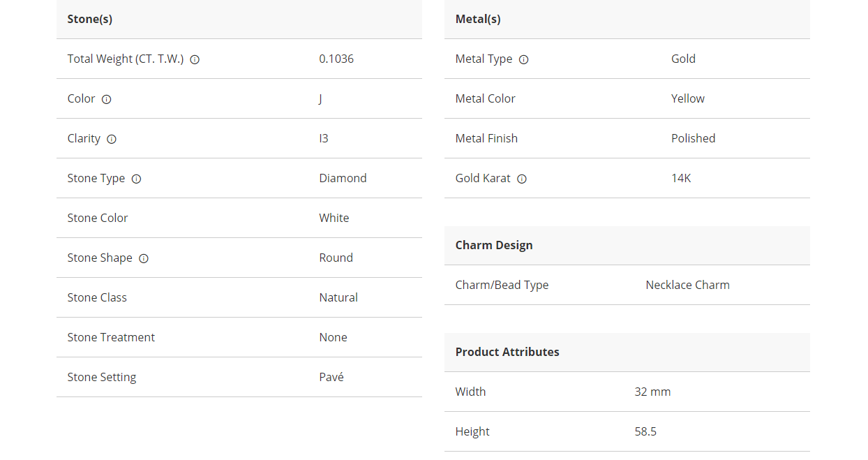This screenshot has height=460, width=868.
Task: Open the Color info tooltip icon
Action: (x=107, y=100)
